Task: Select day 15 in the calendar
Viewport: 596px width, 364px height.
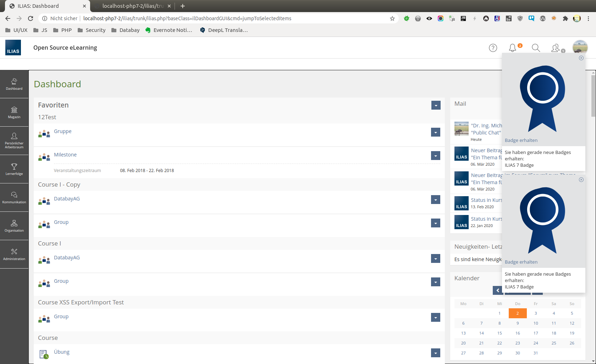Action: click(x=500, y=333)
